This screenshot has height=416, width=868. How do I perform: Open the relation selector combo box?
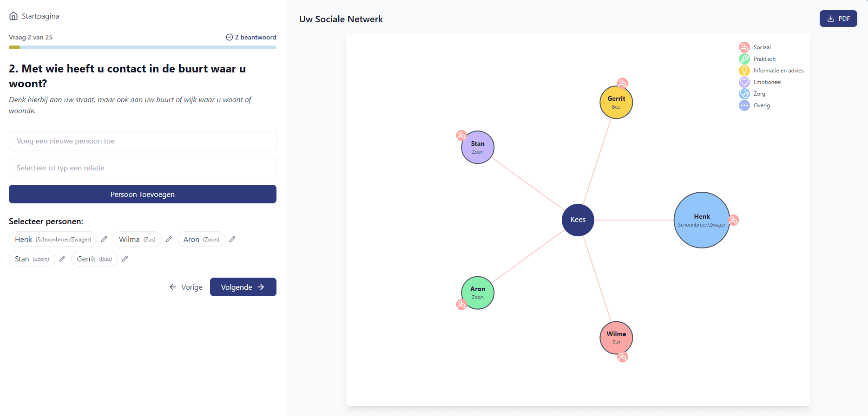[x=143, y=168]
